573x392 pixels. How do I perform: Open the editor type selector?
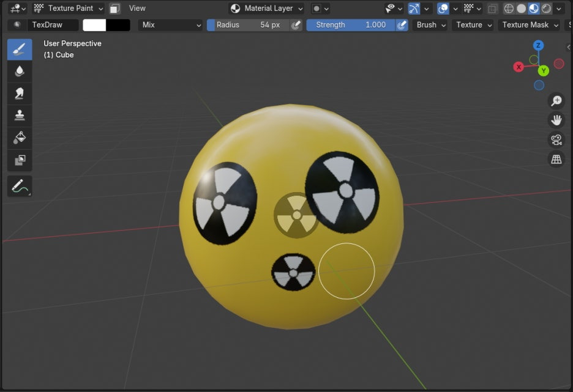click(18, 9)
